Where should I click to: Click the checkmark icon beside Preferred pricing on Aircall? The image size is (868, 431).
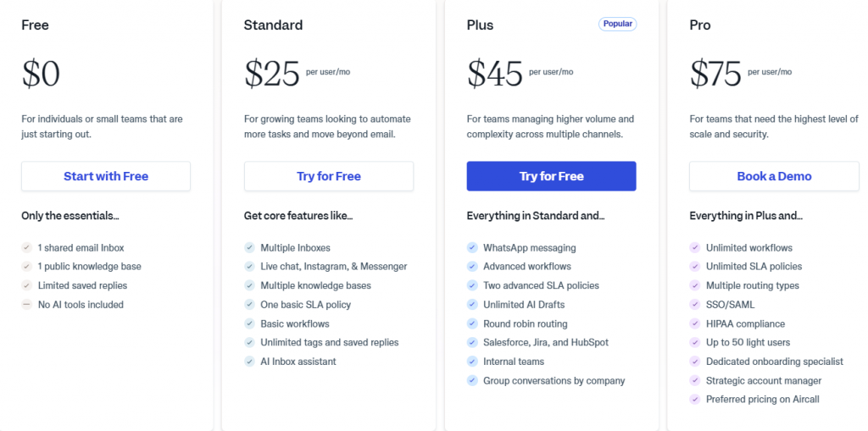(x=695, y=399)
